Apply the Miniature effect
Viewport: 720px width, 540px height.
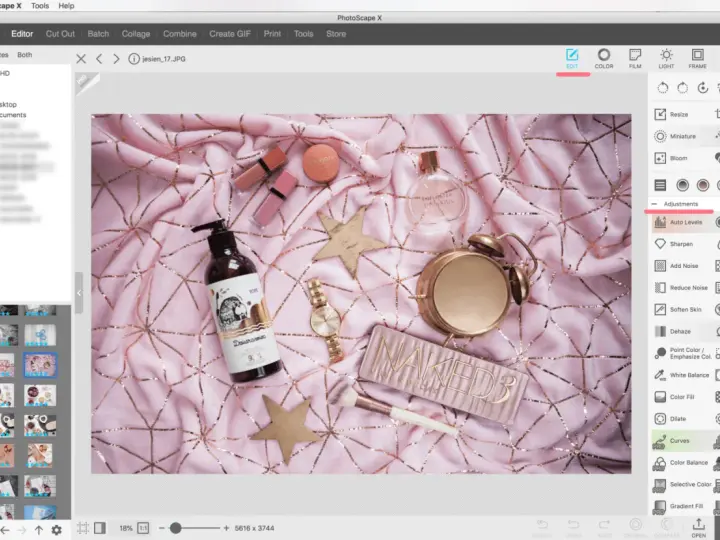click(675, 136)
